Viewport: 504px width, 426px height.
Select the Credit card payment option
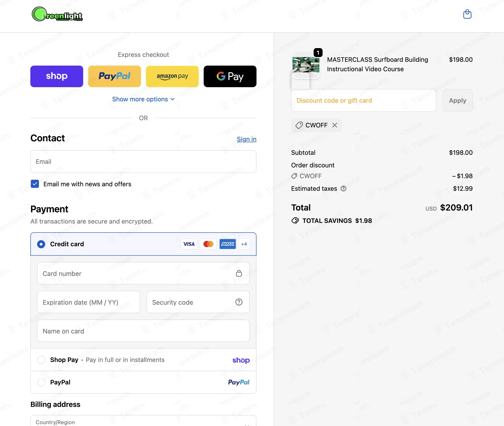[x=41, y=244]
